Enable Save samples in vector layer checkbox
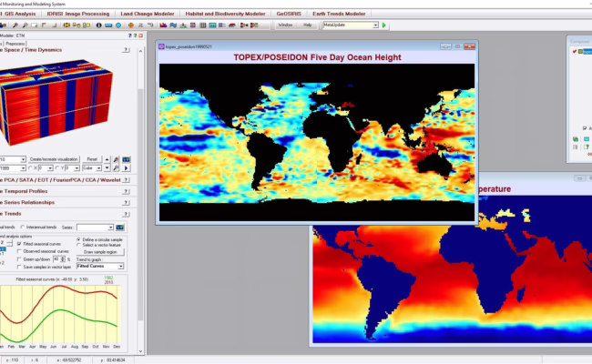This screenshot has width=592, height=364. (19, 267)
